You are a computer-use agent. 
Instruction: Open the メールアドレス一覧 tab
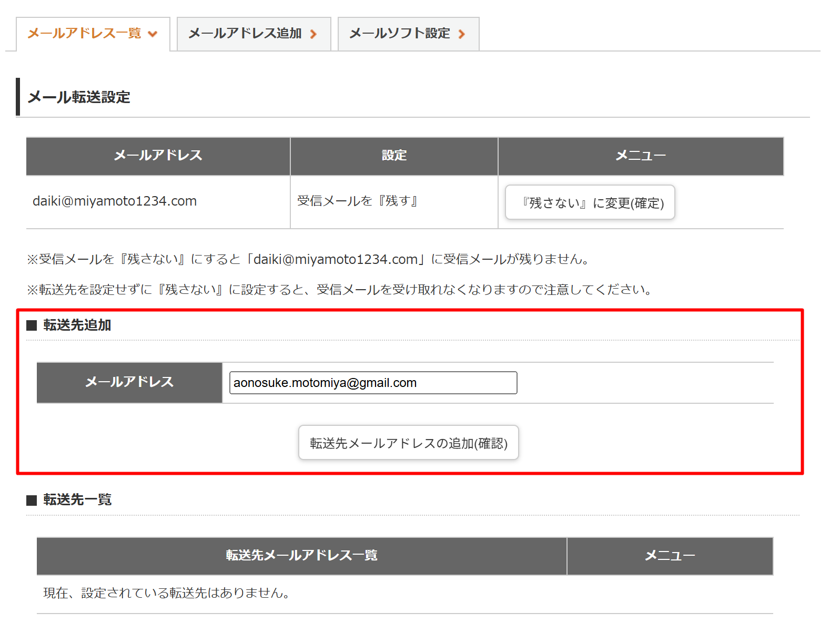point(84,34)
